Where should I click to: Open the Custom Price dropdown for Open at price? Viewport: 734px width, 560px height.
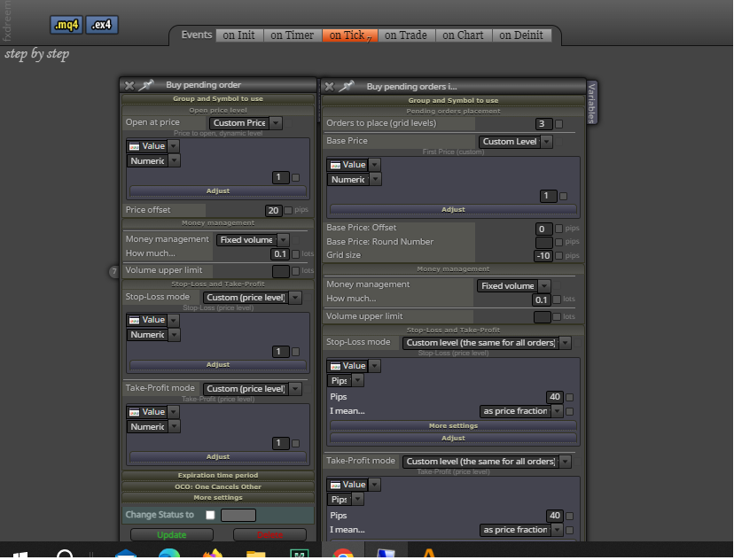(x=246, y=123)
